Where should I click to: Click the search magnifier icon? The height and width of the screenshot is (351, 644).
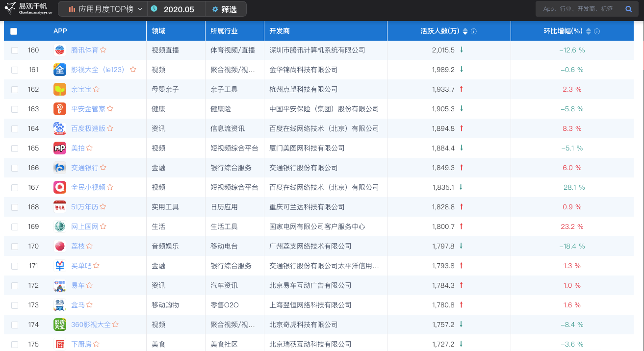click(x=628, y=9)
